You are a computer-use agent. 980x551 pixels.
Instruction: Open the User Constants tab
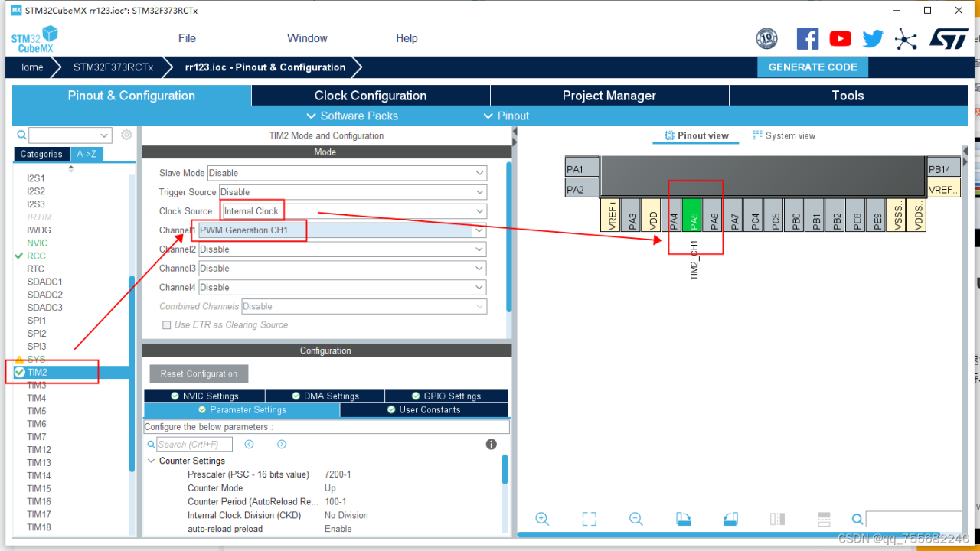coord(423,410)
